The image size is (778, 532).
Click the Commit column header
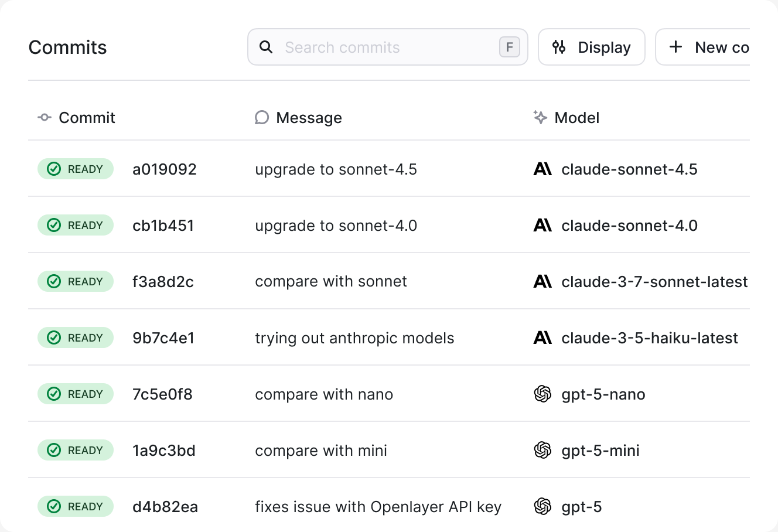(77, 118)
